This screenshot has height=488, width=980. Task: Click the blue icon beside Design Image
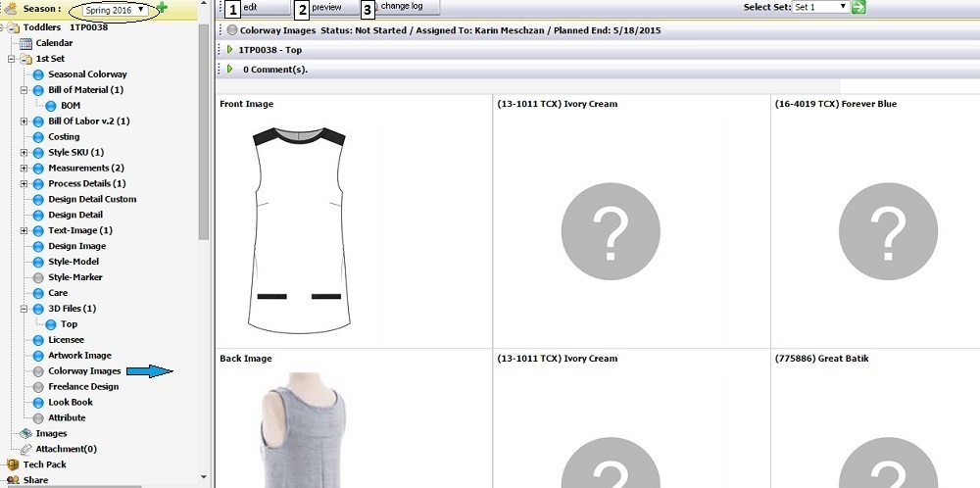(38, 246)
